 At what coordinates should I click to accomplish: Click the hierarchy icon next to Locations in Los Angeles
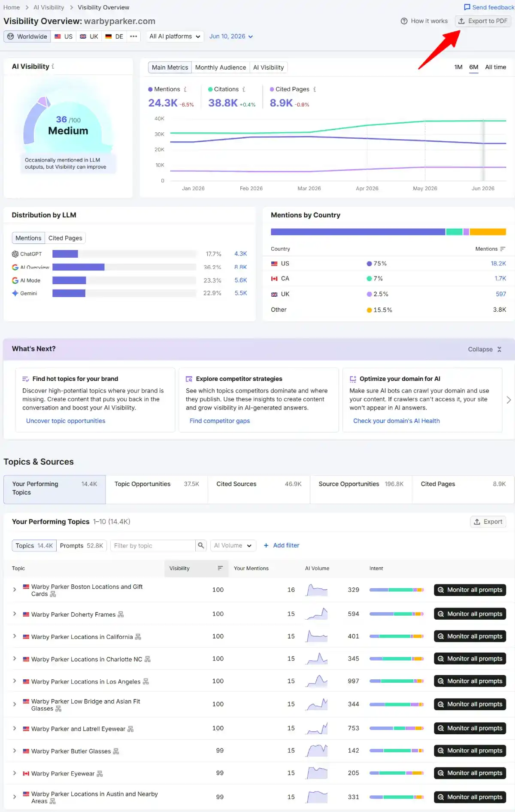pos(145,681)
